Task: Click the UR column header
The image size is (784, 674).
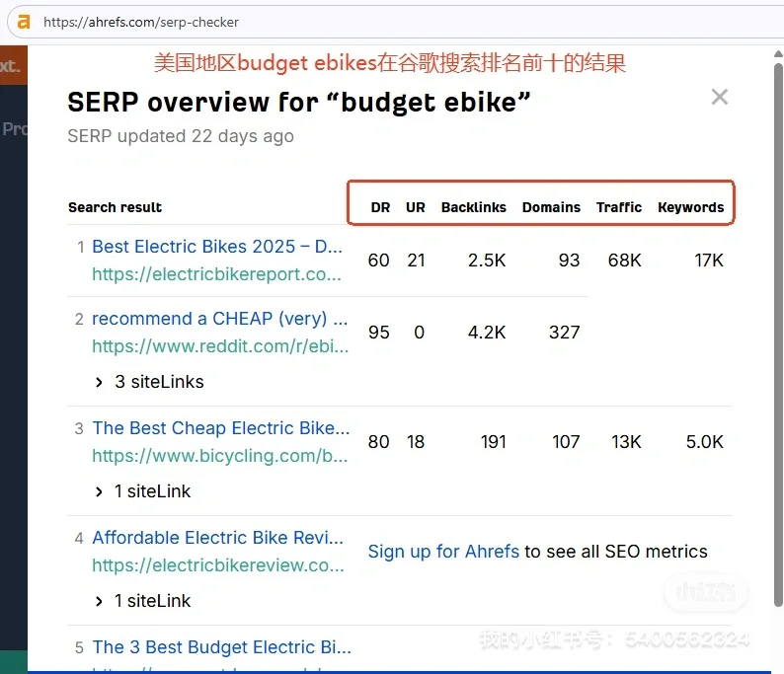Action: point(416,207)
